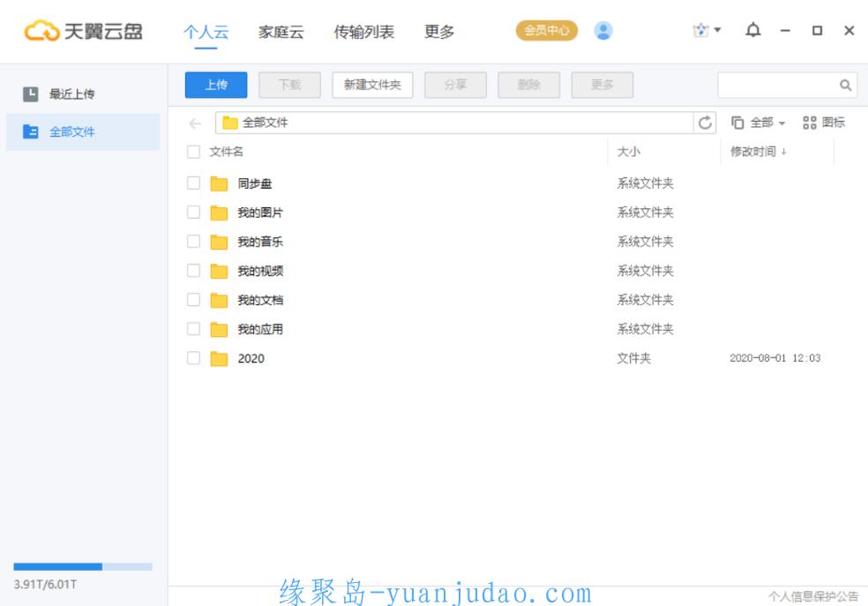Open the notification bell icon
Screen dimensions: 868x606
[x=752, y=31]
